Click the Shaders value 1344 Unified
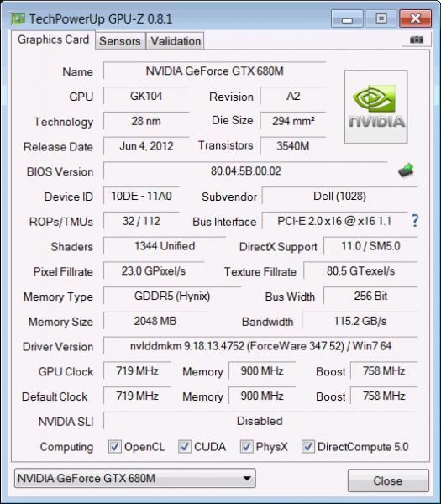The width and height of the screenshot is (441, 504). click(165, 246)
